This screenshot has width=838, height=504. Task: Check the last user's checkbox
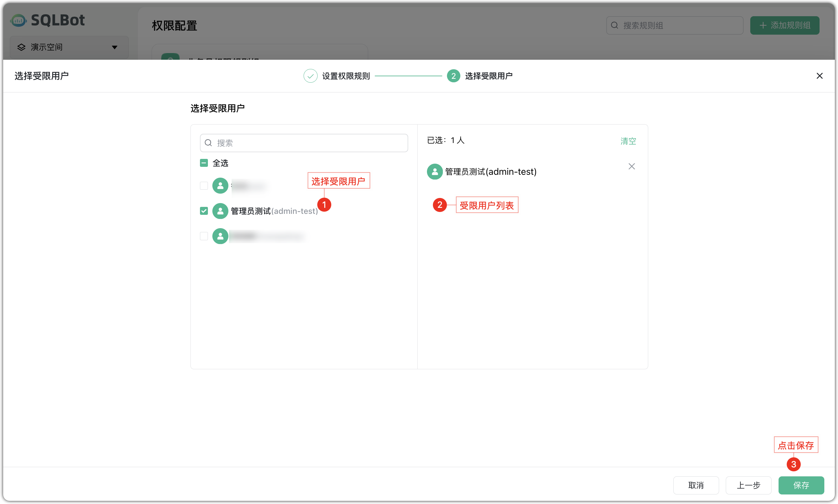(x=203, y=236)
